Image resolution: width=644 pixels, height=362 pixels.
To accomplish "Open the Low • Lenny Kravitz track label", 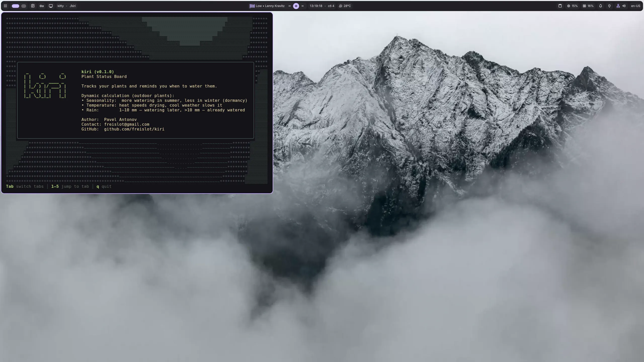I will click(270, 6).
